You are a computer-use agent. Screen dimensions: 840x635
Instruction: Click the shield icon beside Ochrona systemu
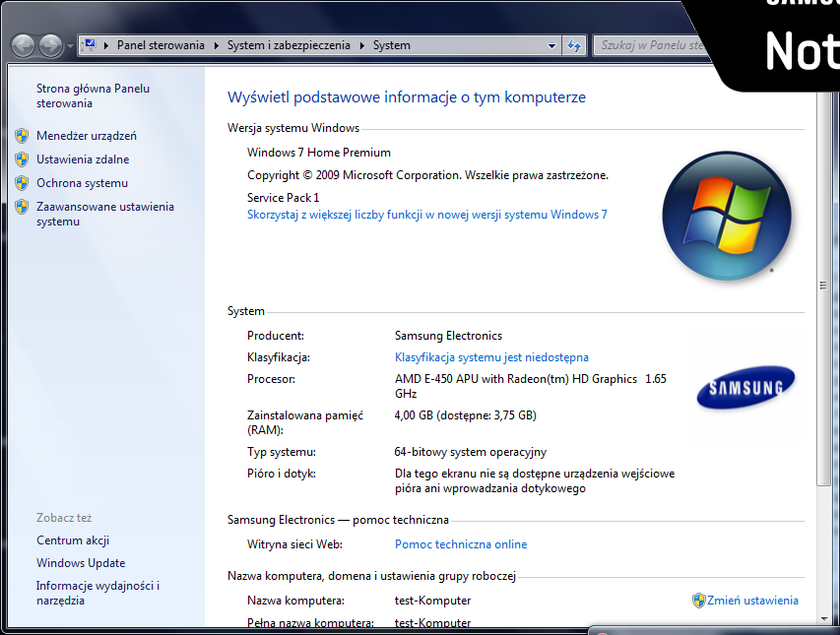click(x=22, y=183)
